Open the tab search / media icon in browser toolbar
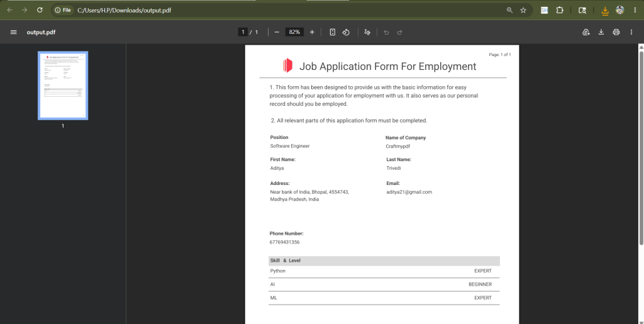 click(x=582, y=10)
